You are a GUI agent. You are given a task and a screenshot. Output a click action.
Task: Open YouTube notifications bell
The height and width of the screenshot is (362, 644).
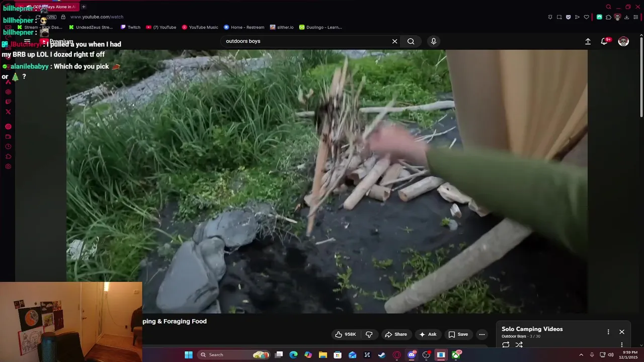point(604,41)
